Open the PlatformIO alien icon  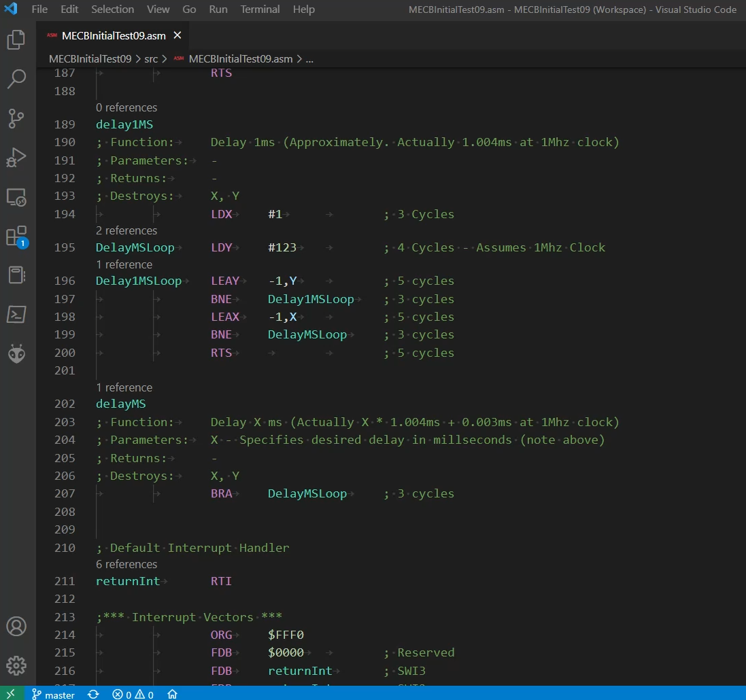coord(16,353)
